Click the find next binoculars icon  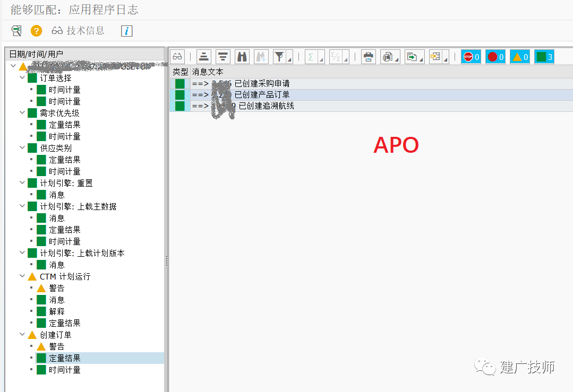point(261,57)
